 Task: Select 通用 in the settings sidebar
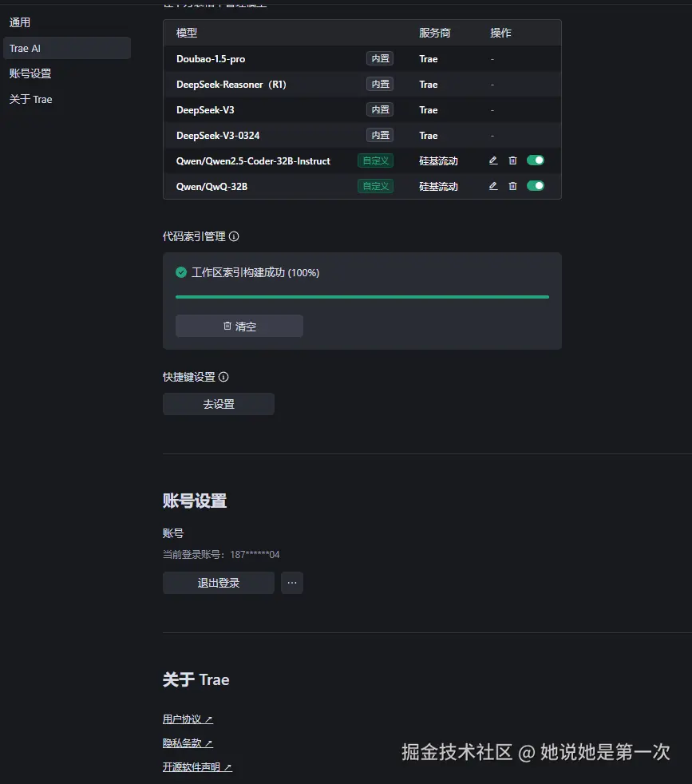[x=20, y=22]
